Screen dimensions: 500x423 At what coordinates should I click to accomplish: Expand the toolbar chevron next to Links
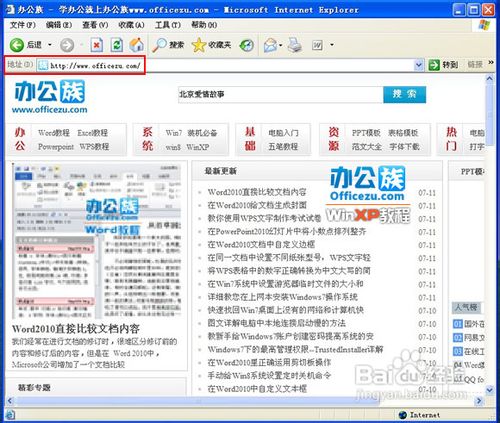(491, 63)
